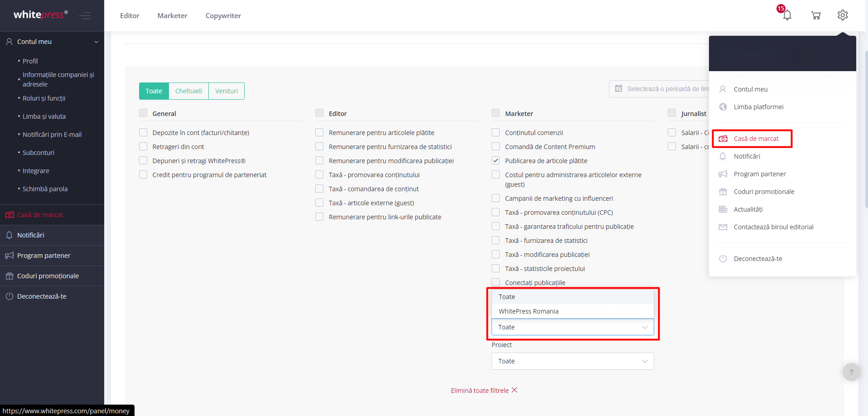Click the newspaper icon beside Actualități
Image resolution: width=868 pixels, height=416 pixels.
723,209
